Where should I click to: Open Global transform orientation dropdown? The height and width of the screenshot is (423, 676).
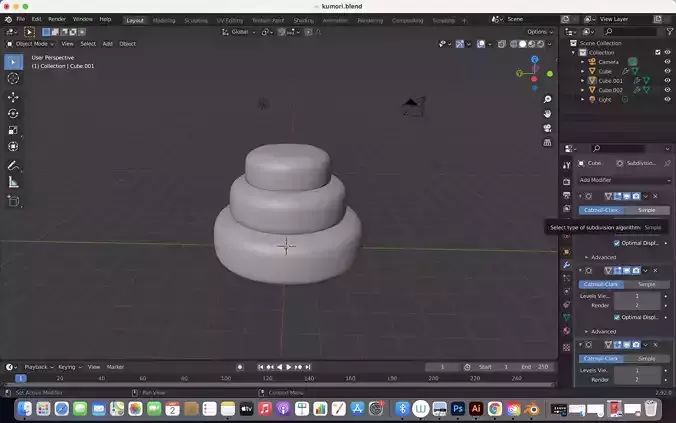pos(239,32)
